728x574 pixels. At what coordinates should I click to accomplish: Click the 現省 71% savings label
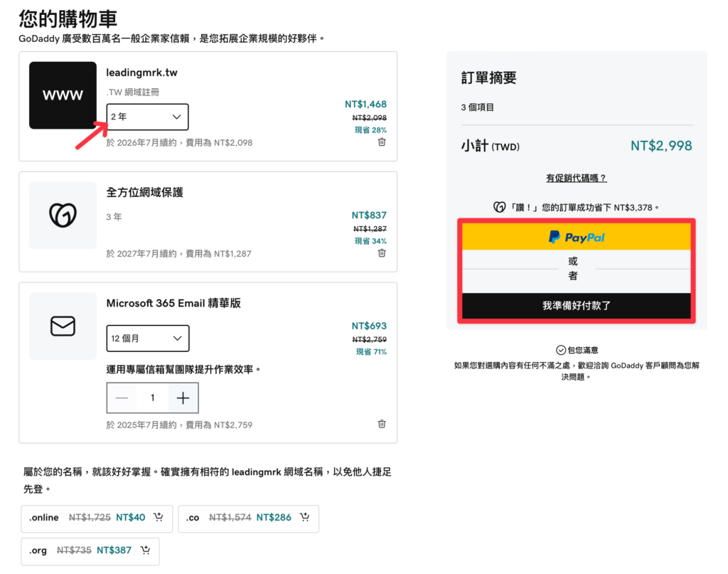371,351
